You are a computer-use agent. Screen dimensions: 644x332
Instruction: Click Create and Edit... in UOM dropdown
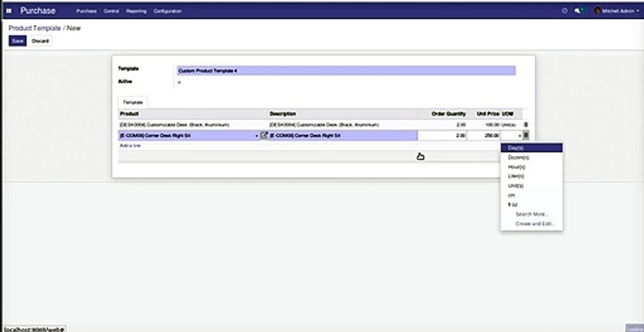point(531,224)
